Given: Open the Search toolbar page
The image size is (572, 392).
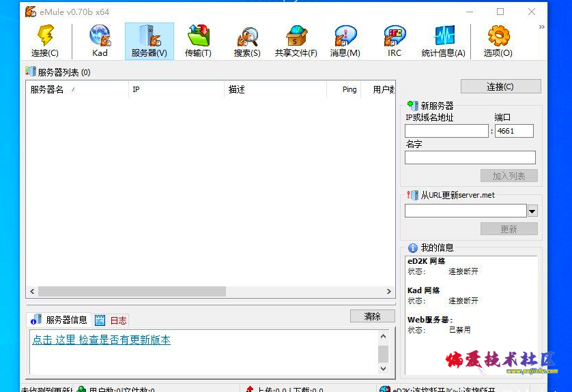Looking at the screenshot, I should pyautogui.click(x=247, y=41).
